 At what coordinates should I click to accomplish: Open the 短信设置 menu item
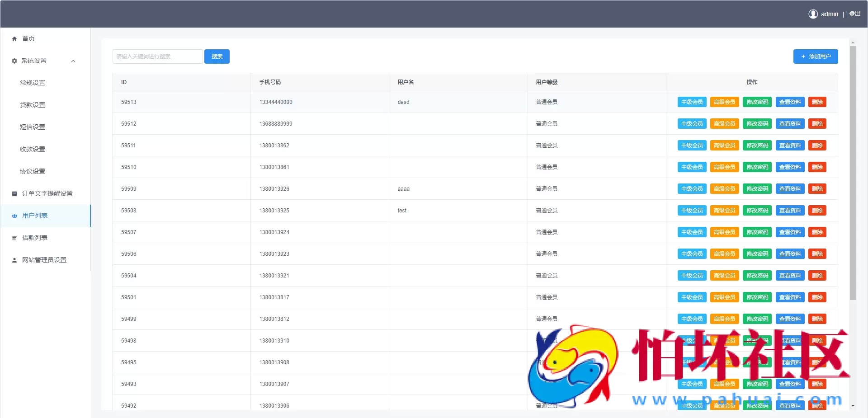point(32,127)
